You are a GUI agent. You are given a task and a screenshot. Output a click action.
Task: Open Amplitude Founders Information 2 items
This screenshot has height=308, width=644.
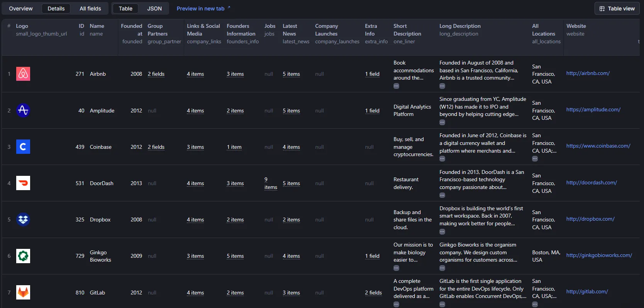pyautogui.click(x=235, y=111)
